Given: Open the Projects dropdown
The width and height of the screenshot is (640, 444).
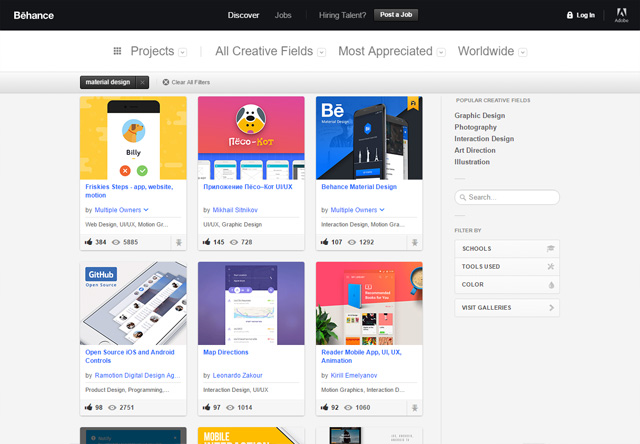Looking at the screenshot, I should [183, 53].
